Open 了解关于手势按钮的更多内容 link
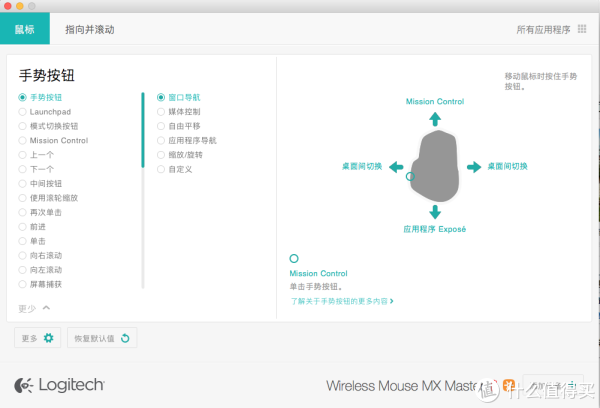This screenshot has width=600, height=408. tap(342, 301)
